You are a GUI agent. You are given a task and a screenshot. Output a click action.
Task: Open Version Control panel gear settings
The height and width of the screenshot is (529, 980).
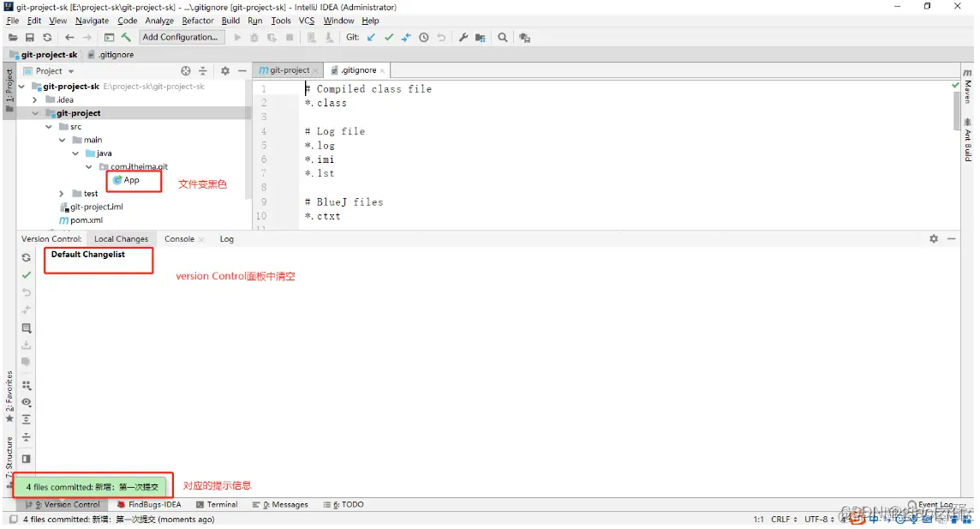point(934,239)
